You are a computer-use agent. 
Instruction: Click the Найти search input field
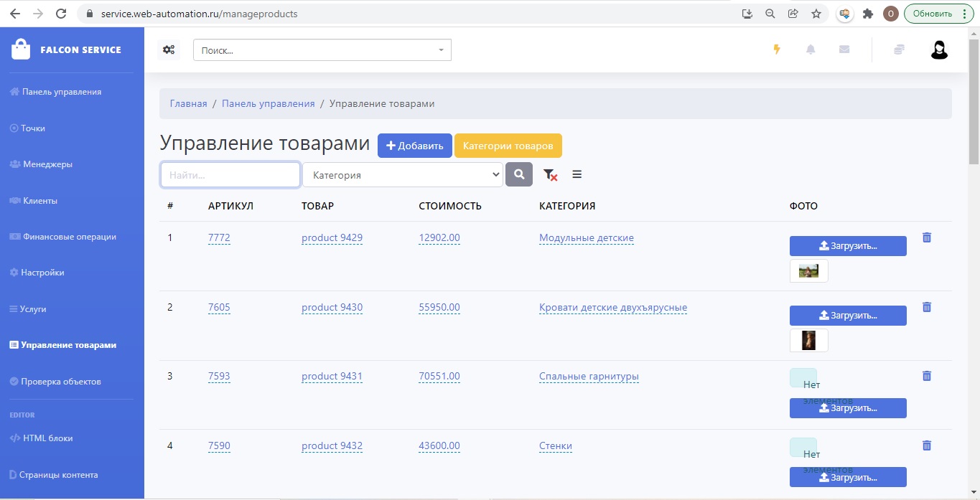pos(230,175)
